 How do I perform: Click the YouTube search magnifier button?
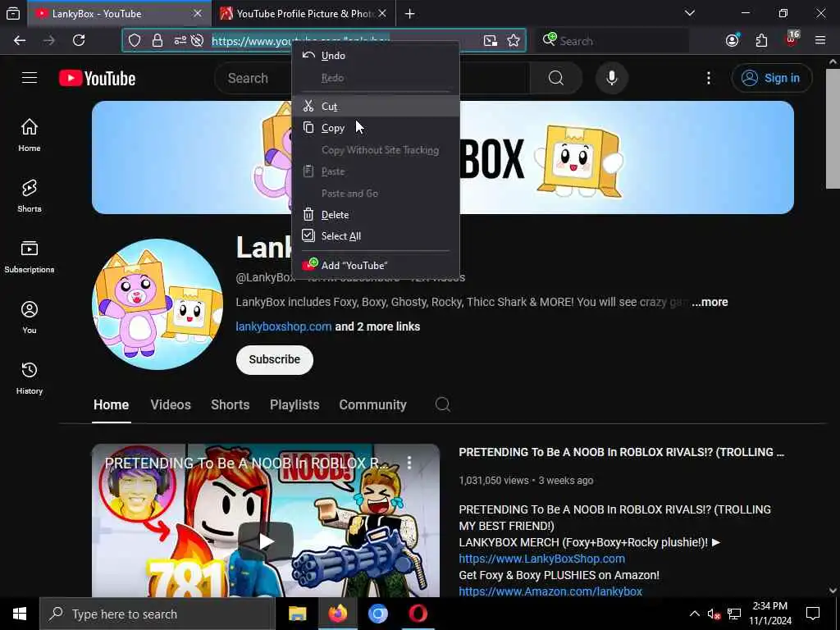[555, 78]
